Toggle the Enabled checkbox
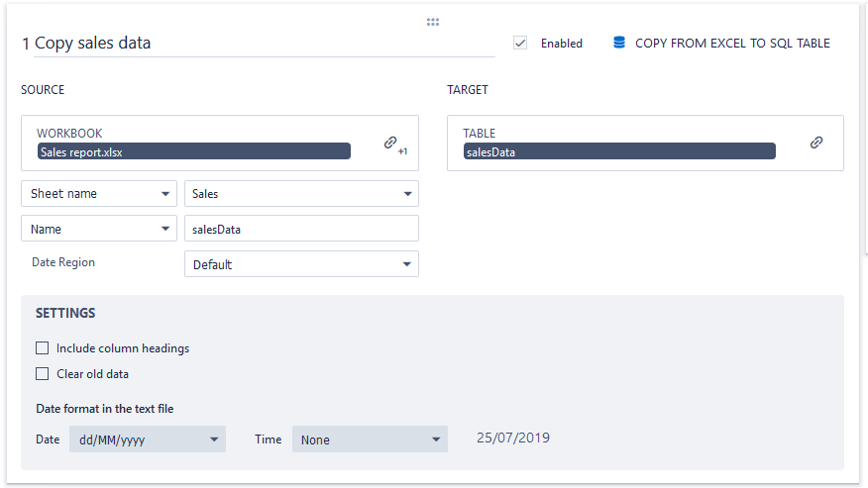The height and width of the screenshot is (488, 868). tap(520, 43)
